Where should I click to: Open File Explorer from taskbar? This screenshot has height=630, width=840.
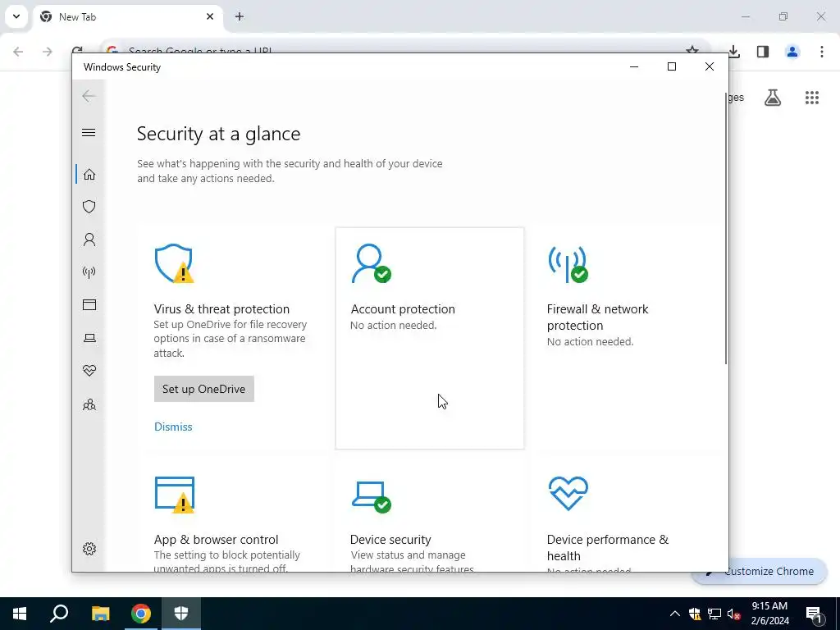pyautogui.click(x=100, y=614)
